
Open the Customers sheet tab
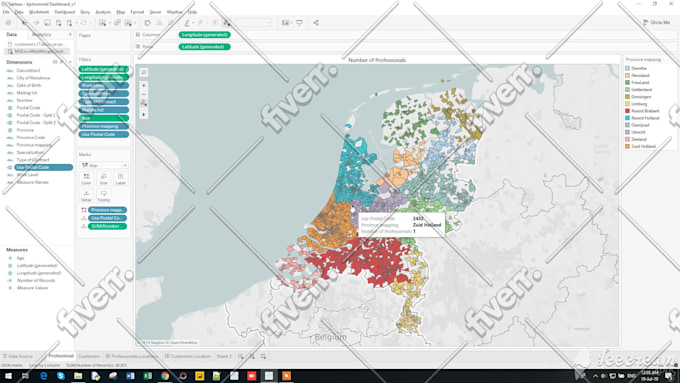point(89,356)
